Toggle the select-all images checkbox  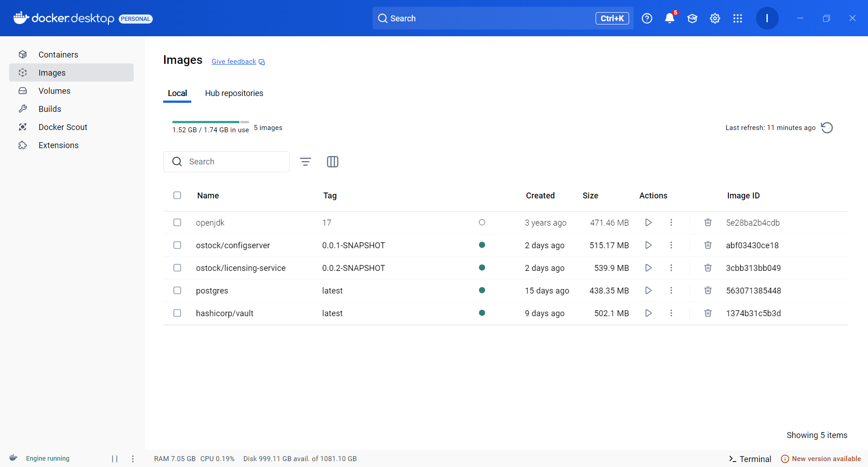coord(177,195)
